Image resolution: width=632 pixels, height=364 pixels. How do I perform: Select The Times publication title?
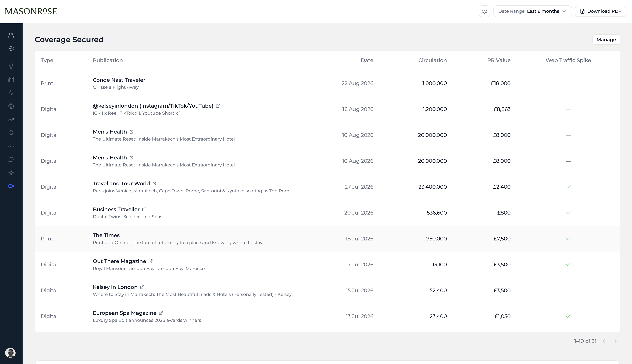point(106,235)
